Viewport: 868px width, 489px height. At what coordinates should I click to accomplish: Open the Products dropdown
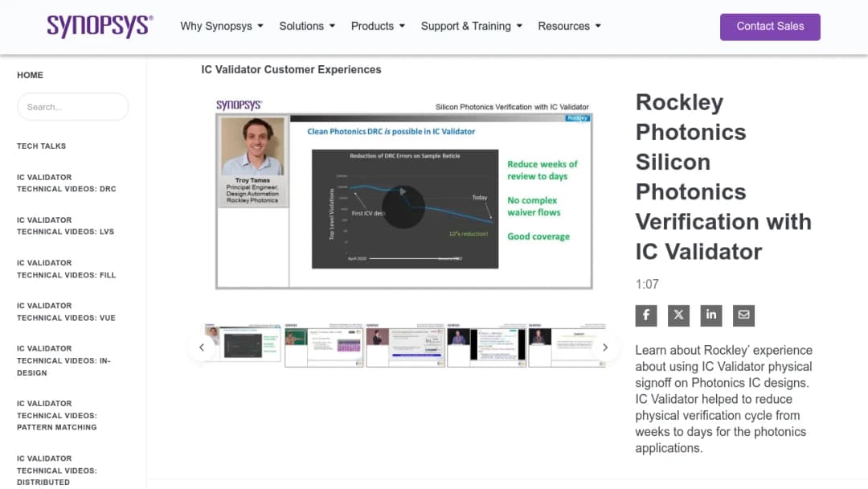point(378,26)
